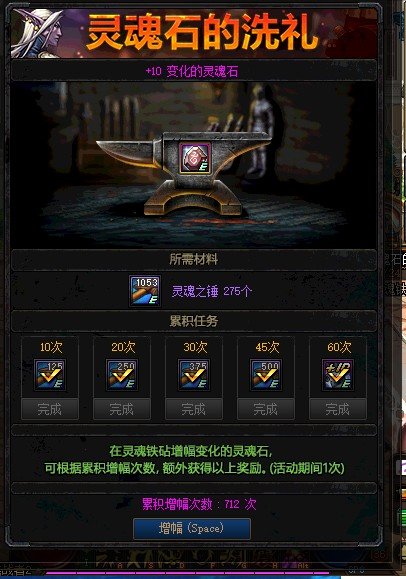Select the 60次 reward icon

pyautogui.click(x=338, y=374)
